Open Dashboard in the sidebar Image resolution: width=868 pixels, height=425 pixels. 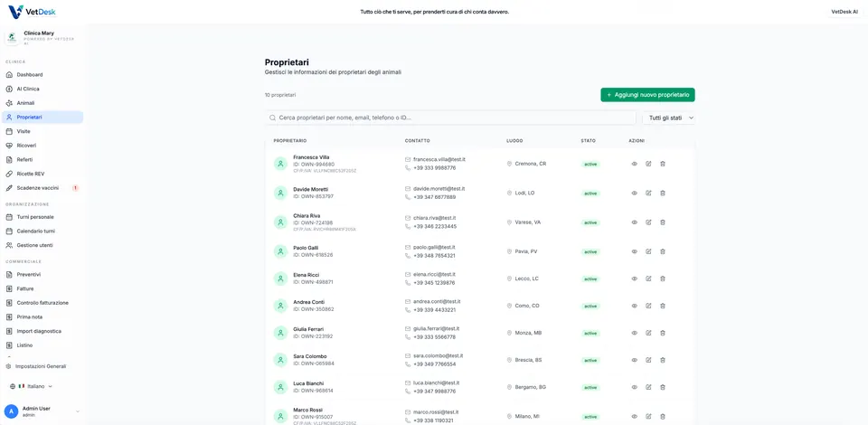pos(42,74)
